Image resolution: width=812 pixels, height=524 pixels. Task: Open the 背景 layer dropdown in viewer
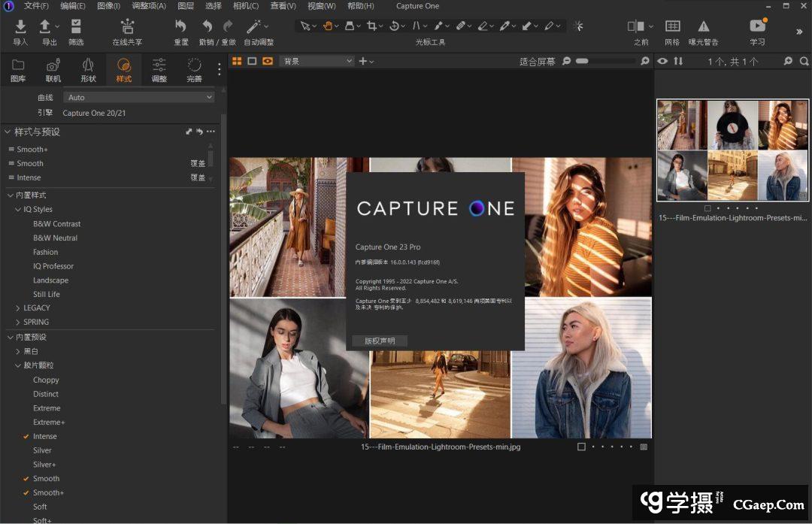click(x=316, y=61)
